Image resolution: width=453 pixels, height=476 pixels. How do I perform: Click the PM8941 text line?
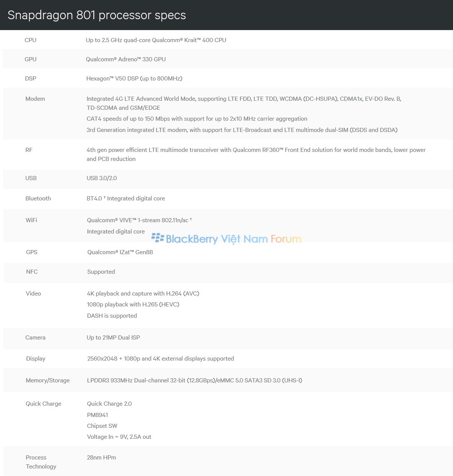97,415
